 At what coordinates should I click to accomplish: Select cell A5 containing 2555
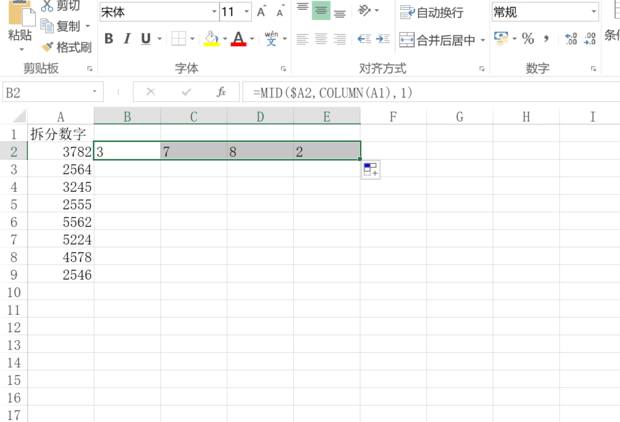(60, 204)
